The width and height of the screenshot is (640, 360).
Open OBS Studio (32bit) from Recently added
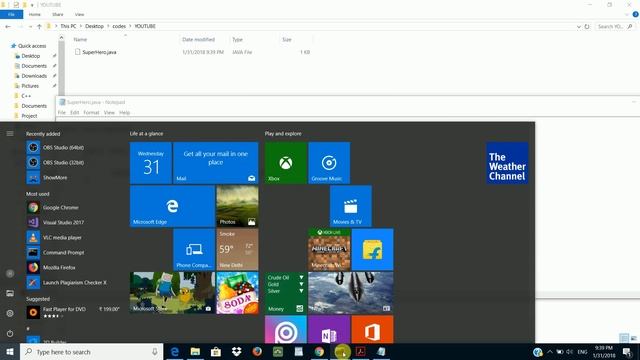[55, 162]
